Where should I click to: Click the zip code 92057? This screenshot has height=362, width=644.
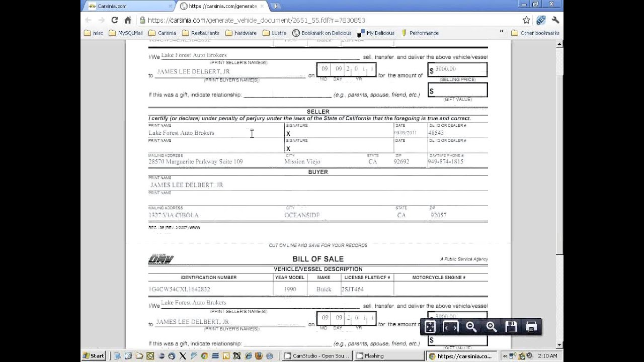[438, 215]
